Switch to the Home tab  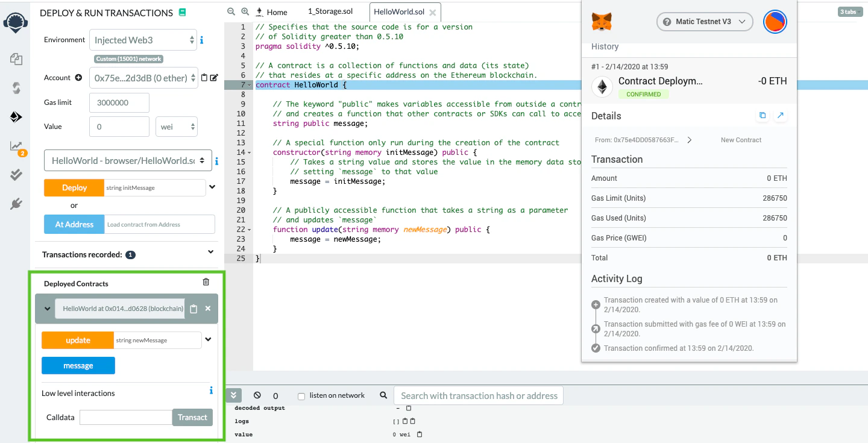coord(272,12)
